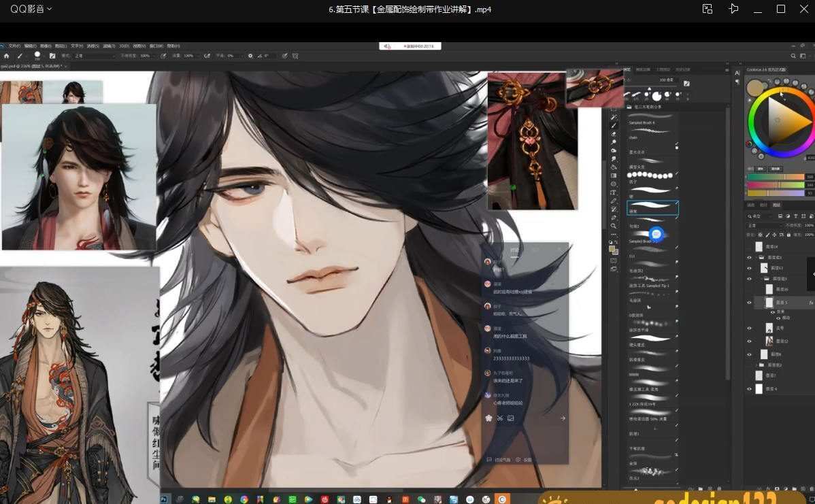Click the bottom Coolorus color slider
The width and height of the screenshot is (815, 504).
point(776,192)
